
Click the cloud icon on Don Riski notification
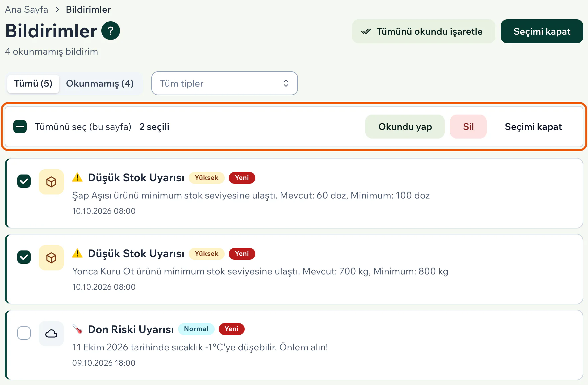[51, 334]
